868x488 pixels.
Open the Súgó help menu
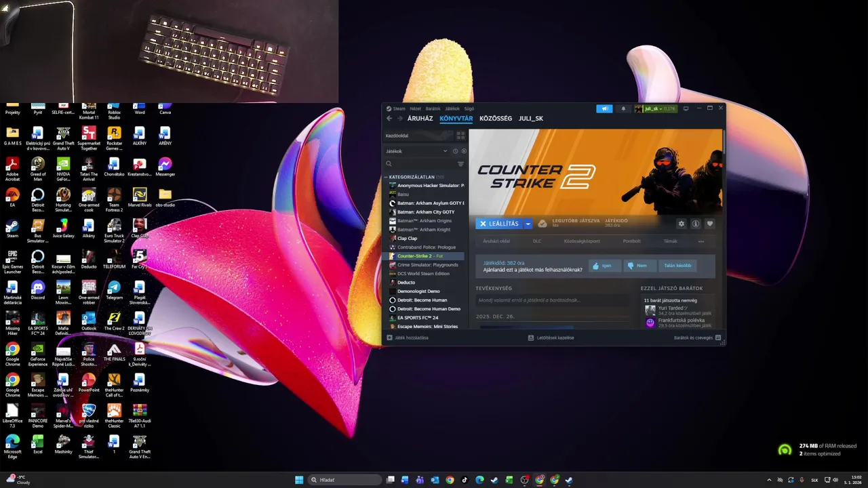pos(469,108)
